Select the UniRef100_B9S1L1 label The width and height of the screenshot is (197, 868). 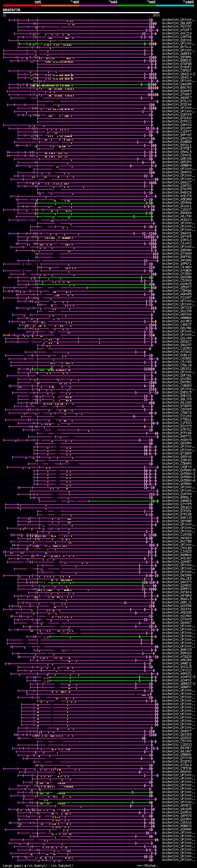(x=177, y=145)
